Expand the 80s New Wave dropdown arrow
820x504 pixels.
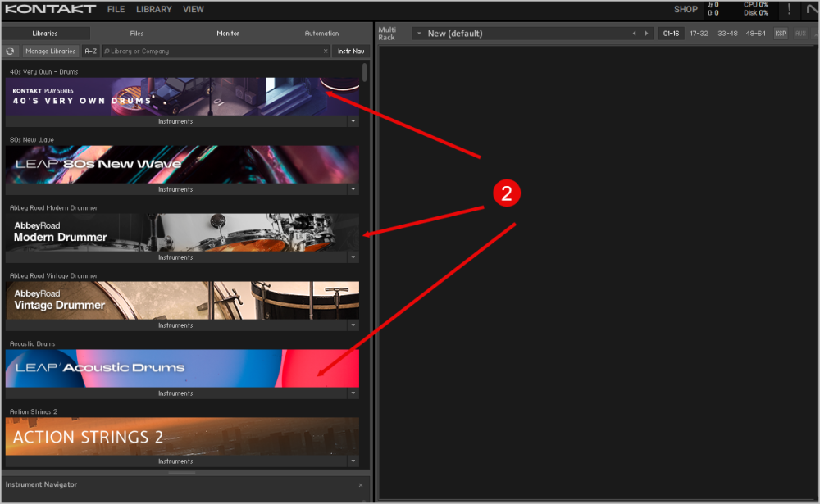pos(353,189)
